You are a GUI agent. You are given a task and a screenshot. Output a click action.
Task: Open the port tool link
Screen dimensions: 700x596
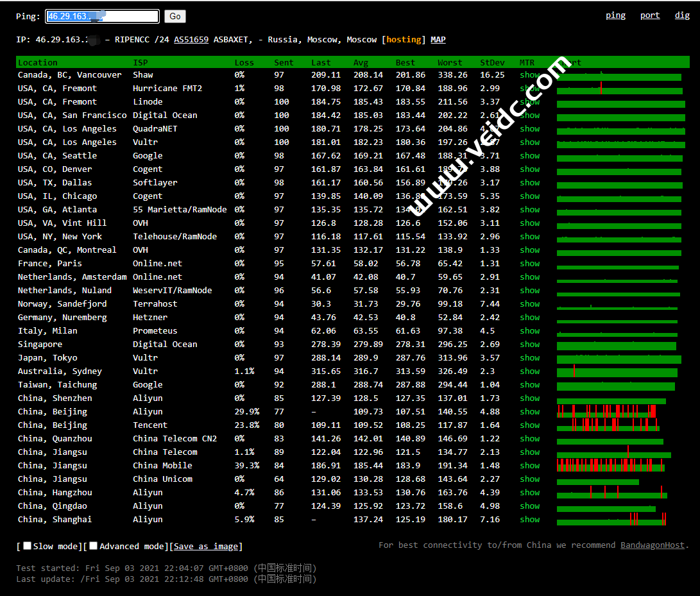pos(650,15)
